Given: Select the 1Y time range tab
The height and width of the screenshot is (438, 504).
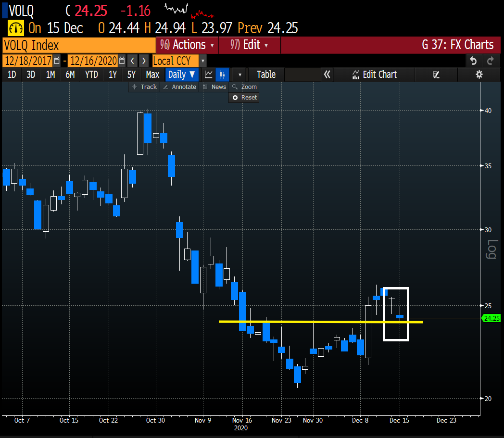Looking at the screenshot, I should pos(113,75).
